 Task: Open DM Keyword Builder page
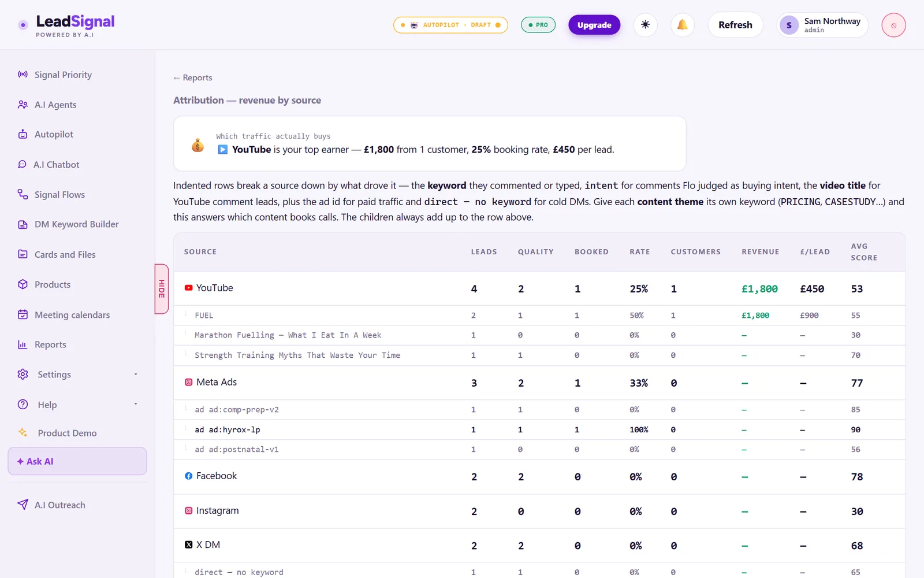click(x=77, y=224)
